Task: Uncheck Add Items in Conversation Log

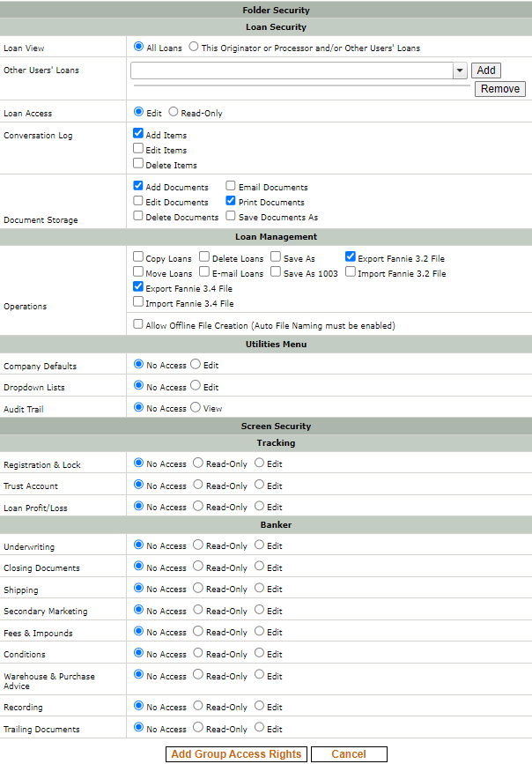Action: pyautogui.click(x=137, y=133)
